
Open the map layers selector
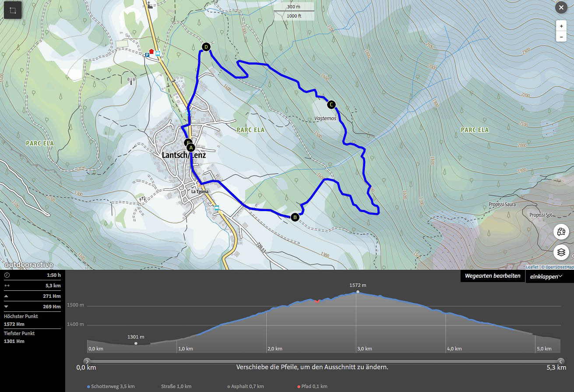tap(561, 252)
